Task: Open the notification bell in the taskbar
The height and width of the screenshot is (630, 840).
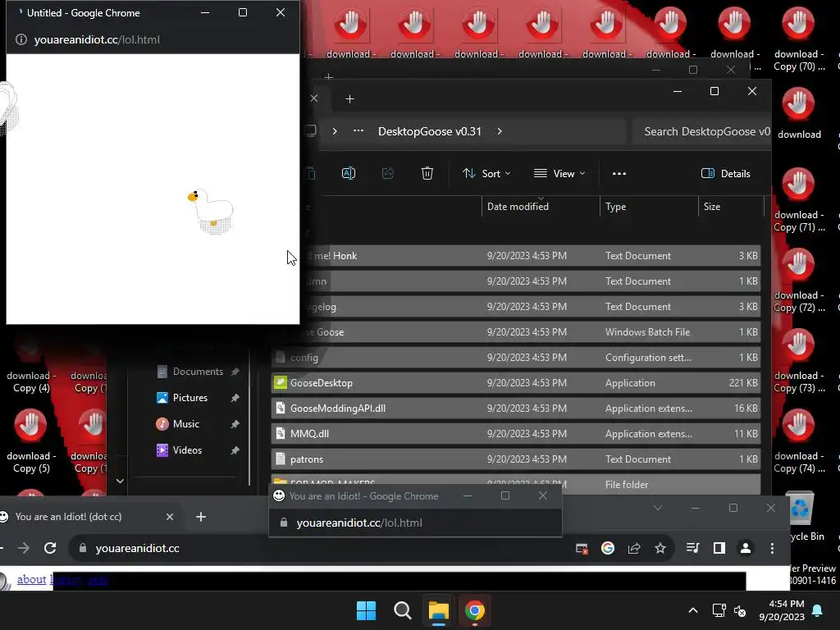Action: 818,610
